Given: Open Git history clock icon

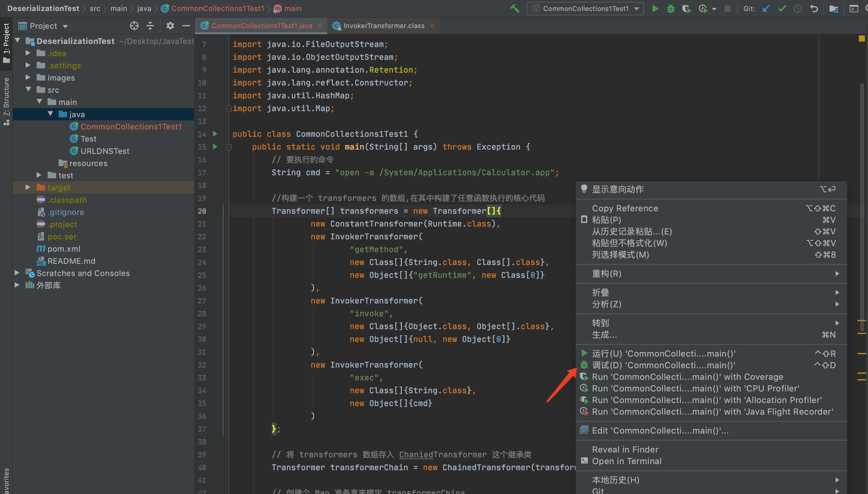Looking at the screenshot, I should tap(798, 9).
